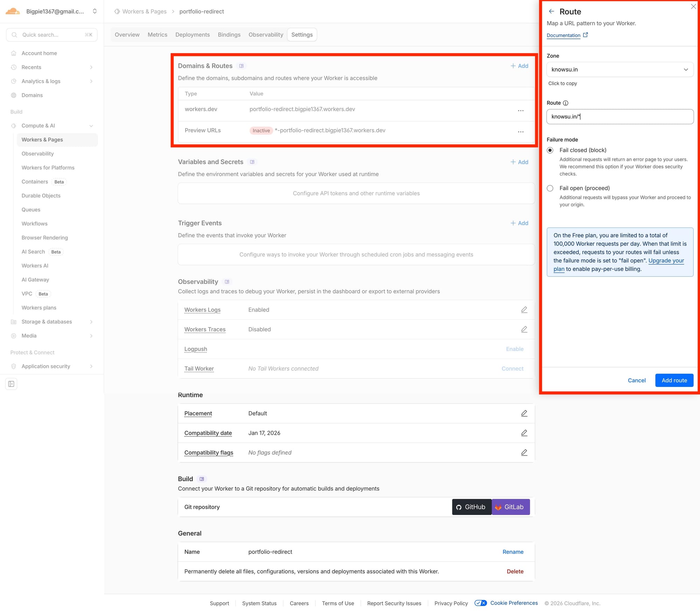
Task: Connect GitHub as Git repository
Action: [x=471, y=507]
